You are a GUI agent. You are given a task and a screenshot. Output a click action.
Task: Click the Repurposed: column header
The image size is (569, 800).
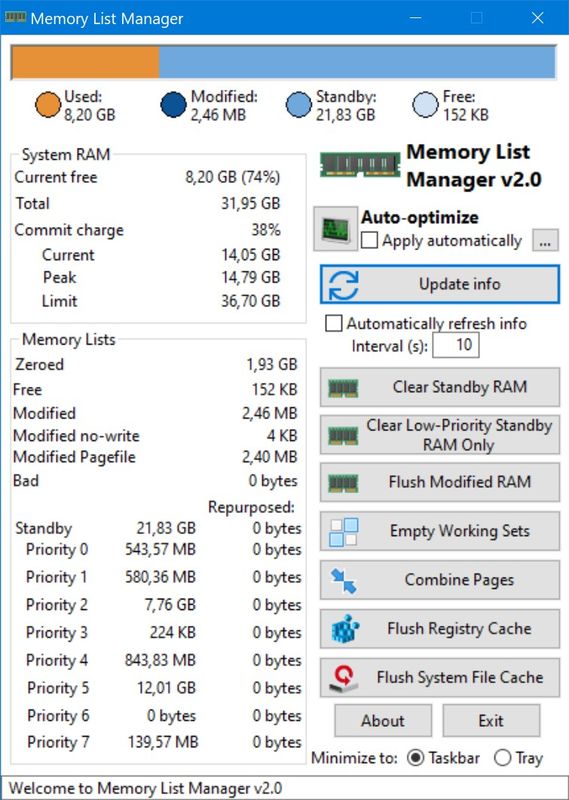pos(251,507)
